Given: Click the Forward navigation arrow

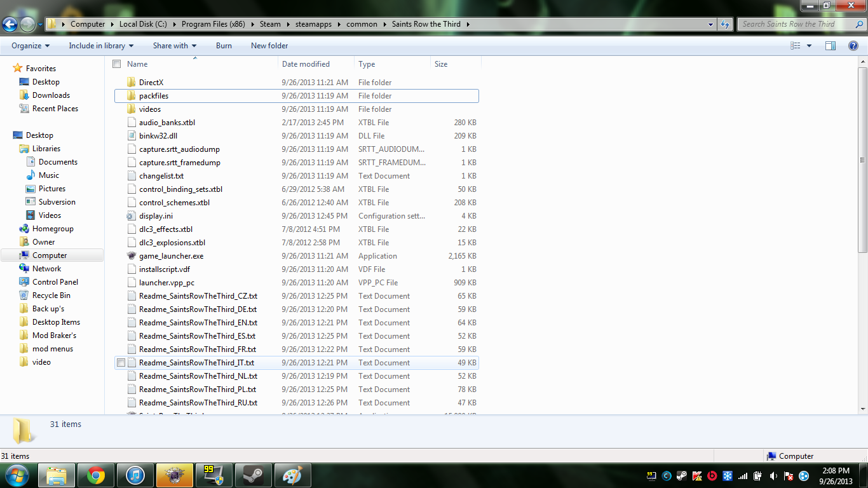Looking at the screenshot, I should click(x=28, y=25).
